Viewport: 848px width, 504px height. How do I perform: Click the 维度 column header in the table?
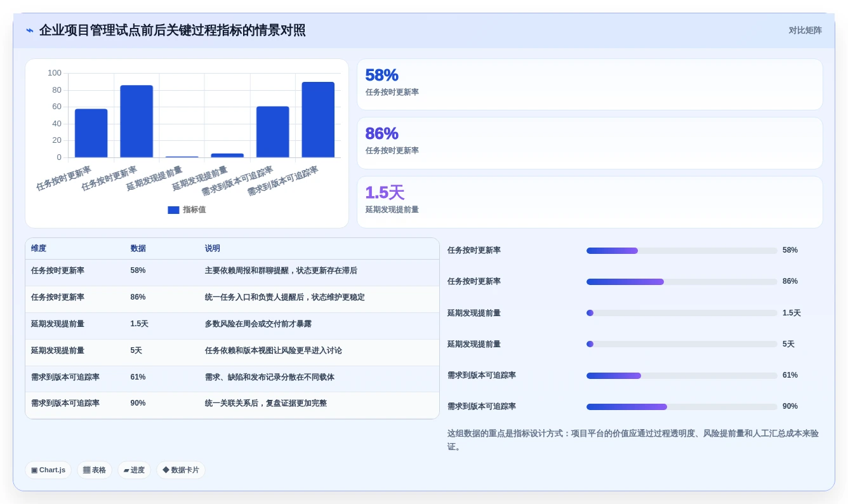pos(39,249)
